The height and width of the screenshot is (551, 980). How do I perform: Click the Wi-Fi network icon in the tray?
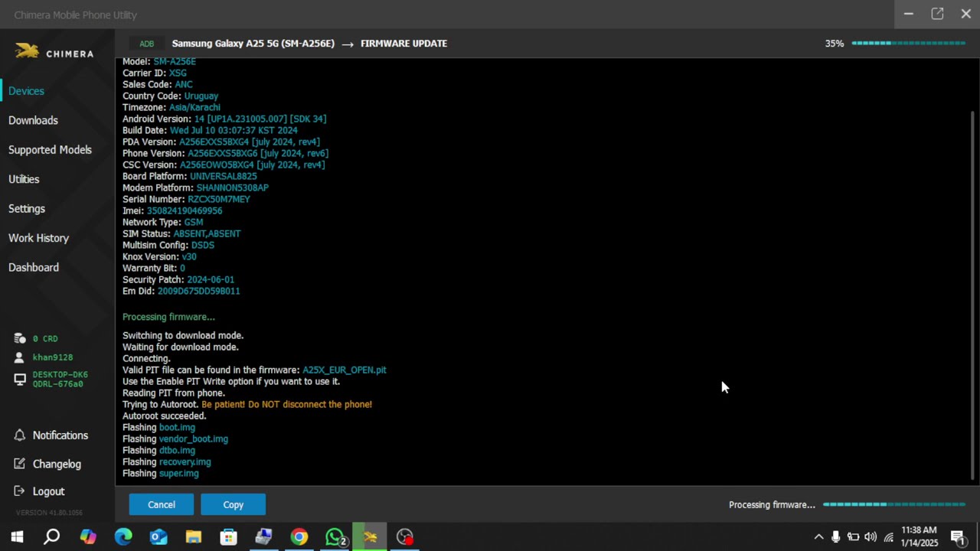coord(888,537)
